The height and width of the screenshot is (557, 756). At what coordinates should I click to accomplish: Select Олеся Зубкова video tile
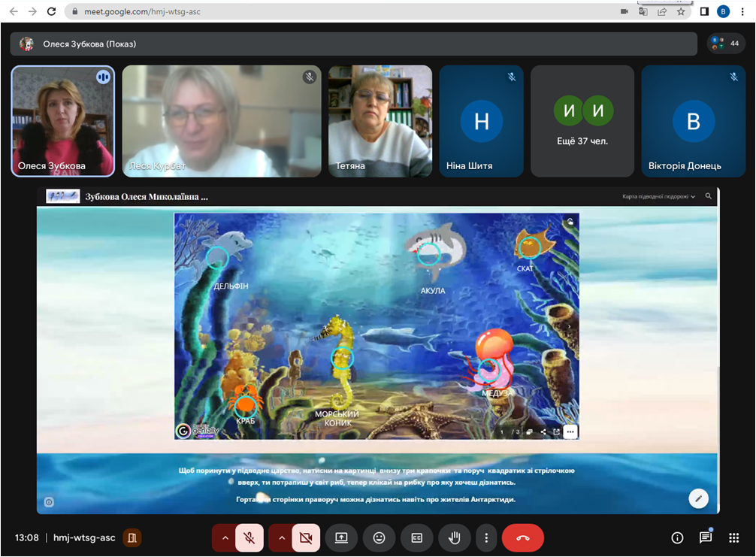(x=62, y=120)
